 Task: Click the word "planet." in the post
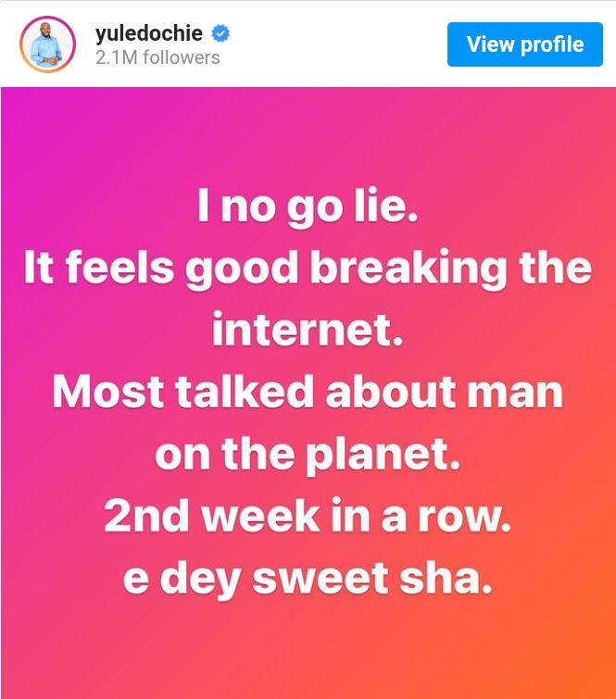pos(383,456)
